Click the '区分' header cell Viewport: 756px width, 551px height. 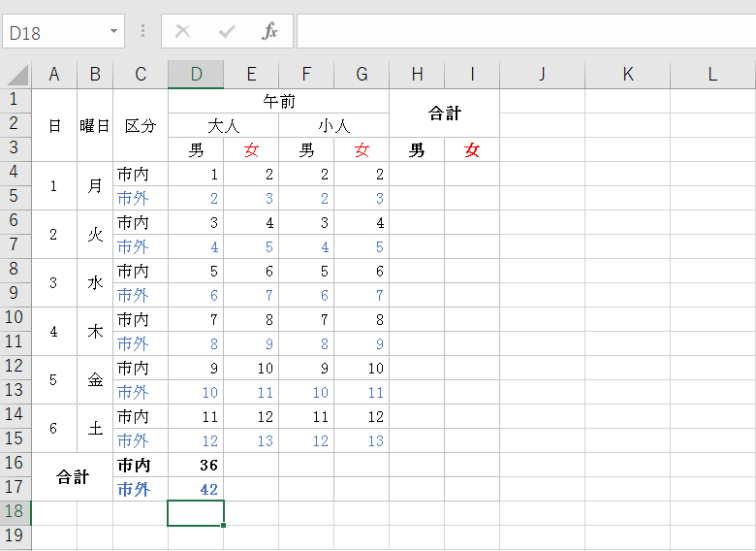141,125
